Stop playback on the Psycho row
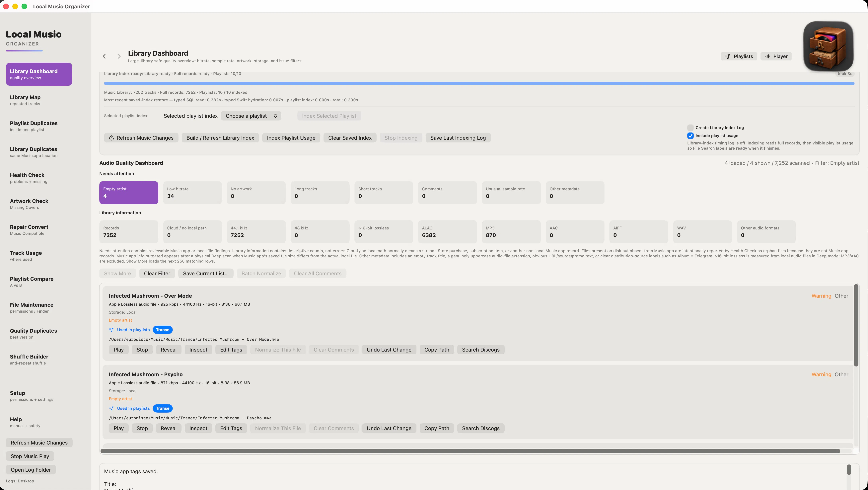 (x=142, y=428)
